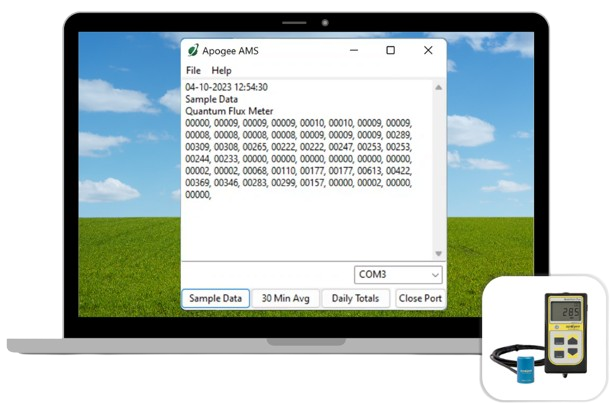Screen dimensions: 612x408
Task: Open the File menu
Action: pos(193,71)
